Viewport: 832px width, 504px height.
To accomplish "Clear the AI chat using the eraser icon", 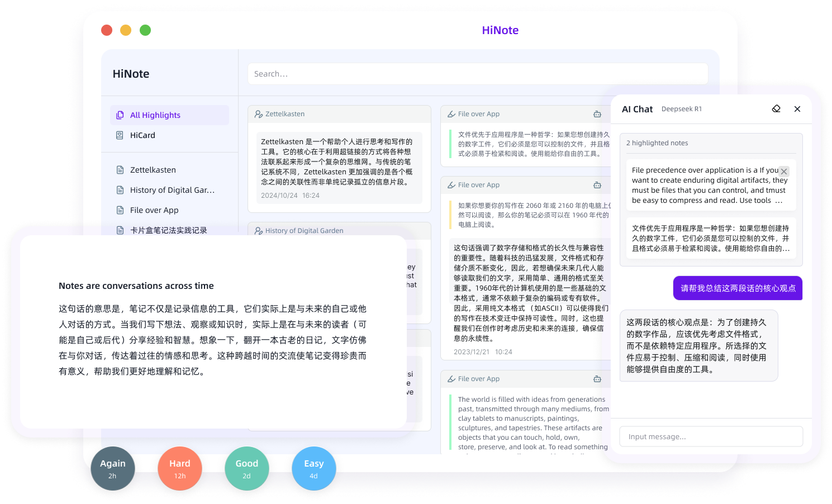I will [x=776, y=108].
